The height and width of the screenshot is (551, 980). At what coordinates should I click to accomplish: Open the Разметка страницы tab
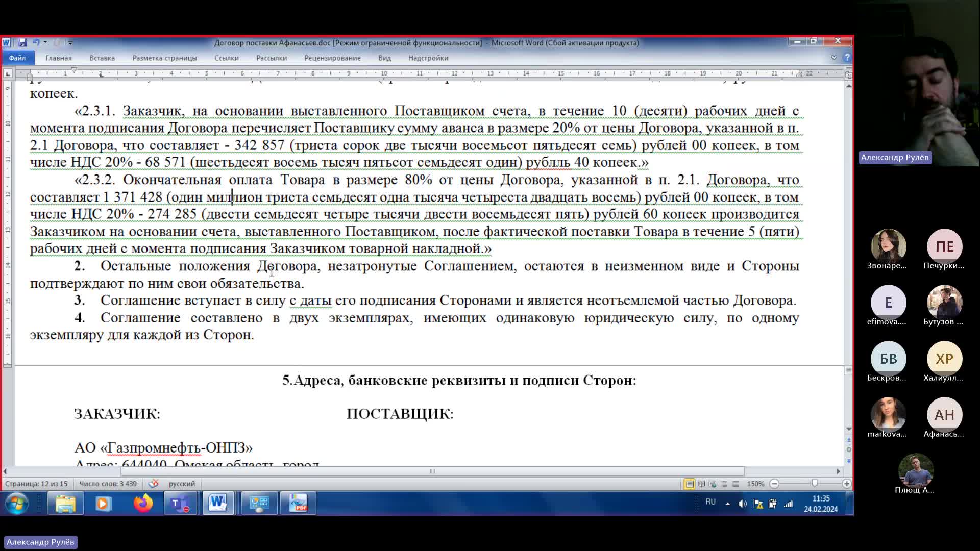click(165, 58)
